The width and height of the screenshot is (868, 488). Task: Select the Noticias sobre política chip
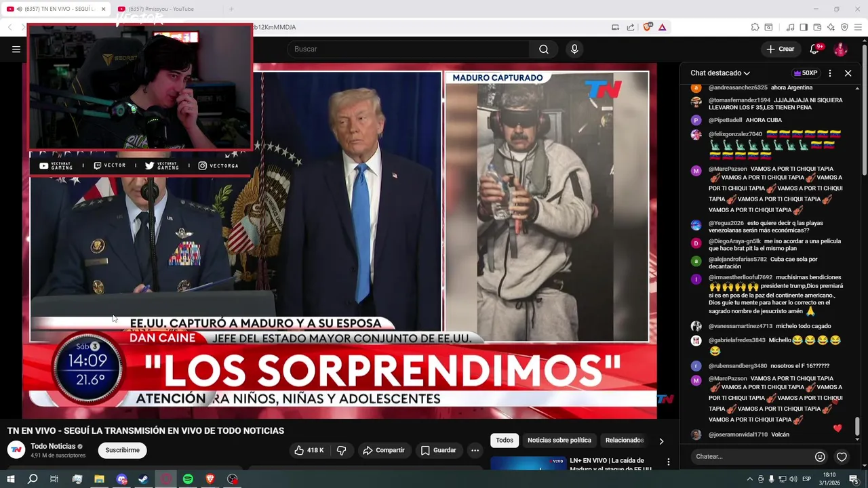559,441
